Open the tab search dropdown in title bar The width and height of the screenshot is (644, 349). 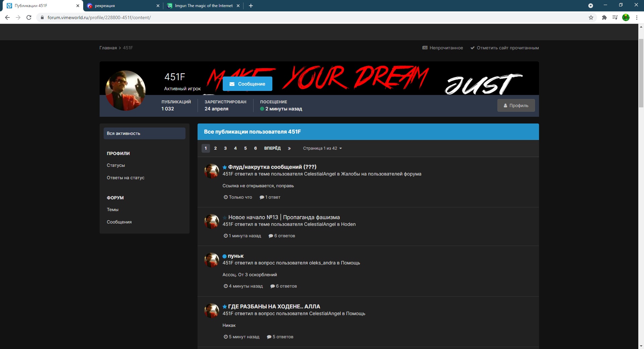pyautogui.click(x=591, y=6)
